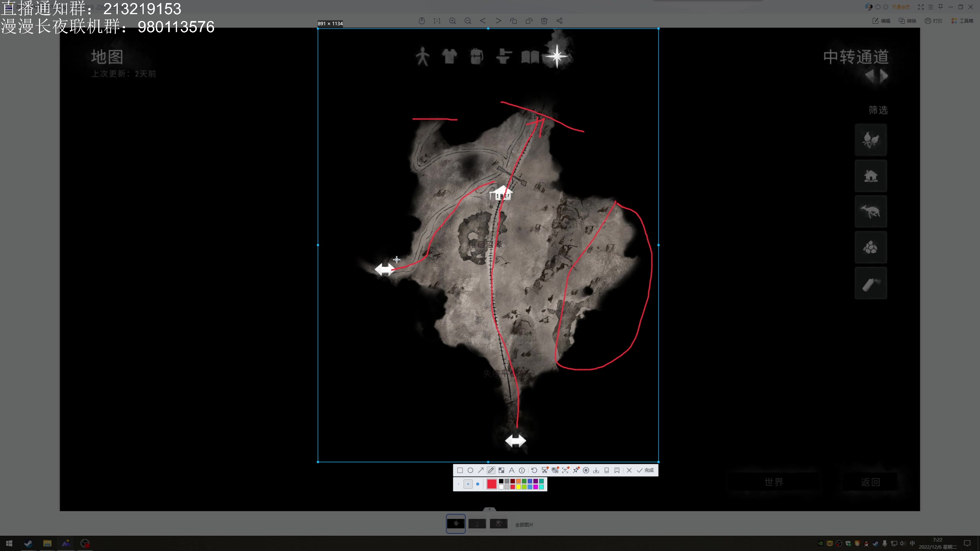Save the screenshot to file
980x551 pixels.
[x=596, y=470]
